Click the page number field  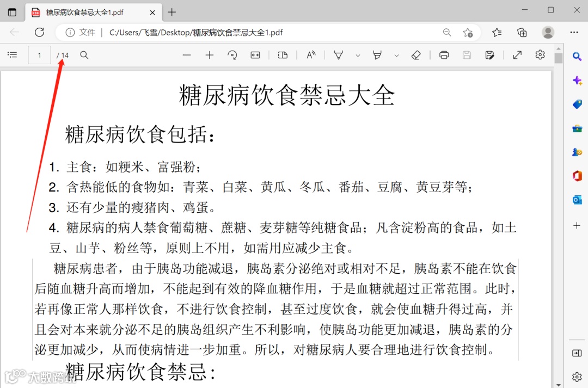[39, 55]
